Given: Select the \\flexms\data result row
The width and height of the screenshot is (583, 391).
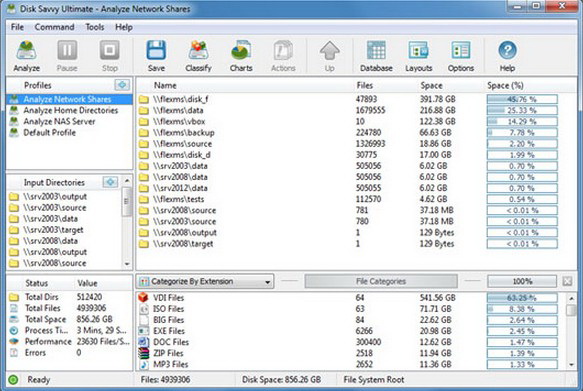Looking at the screenshot, I should pos(356,110).
